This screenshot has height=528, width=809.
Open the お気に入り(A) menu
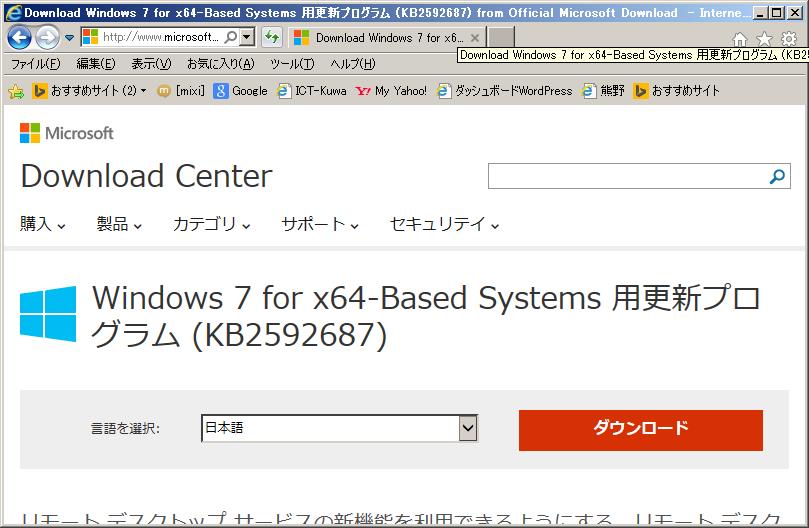pyautogui.click(x=221, y=63)
